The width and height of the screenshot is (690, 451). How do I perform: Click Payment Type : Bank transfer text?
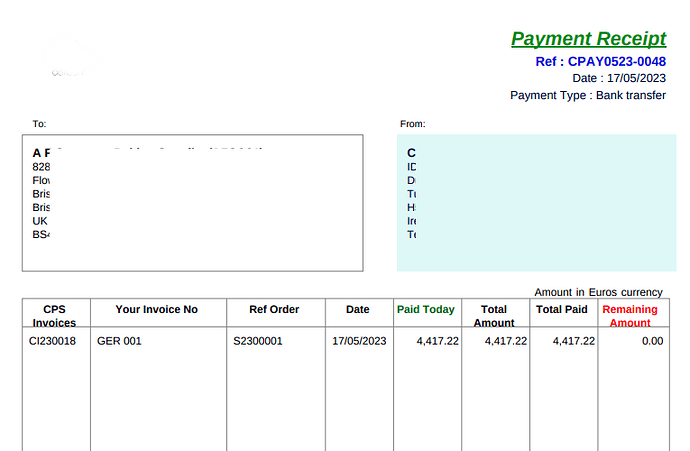(588, 95)
